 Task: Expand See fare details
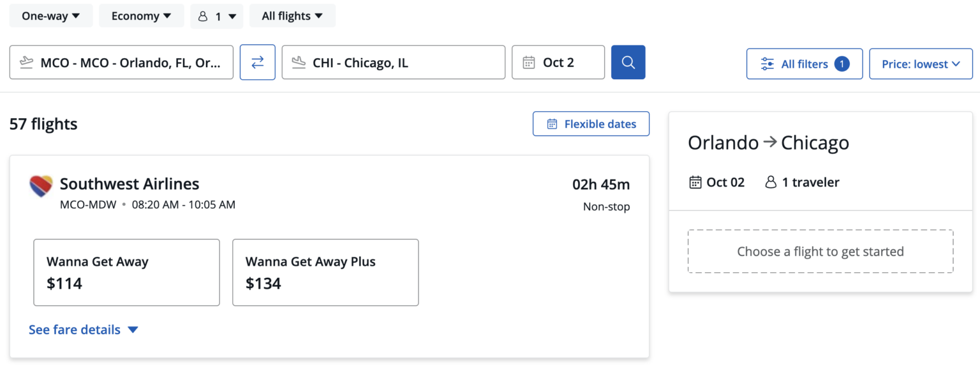(x=84, y=330)
